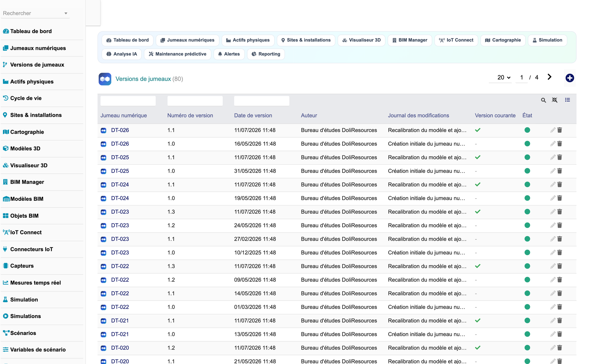
Task: Focus the Numéro de version filter field
Action: [195, 101]
